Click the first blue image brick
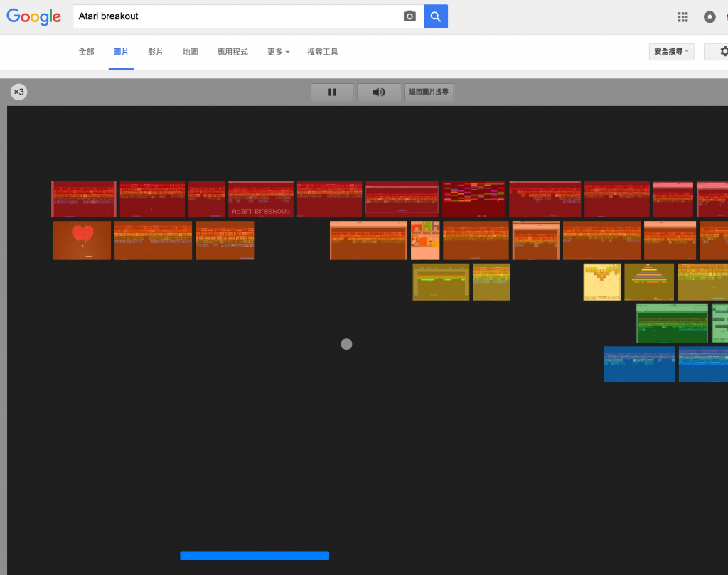 click(x=639, y=365)
